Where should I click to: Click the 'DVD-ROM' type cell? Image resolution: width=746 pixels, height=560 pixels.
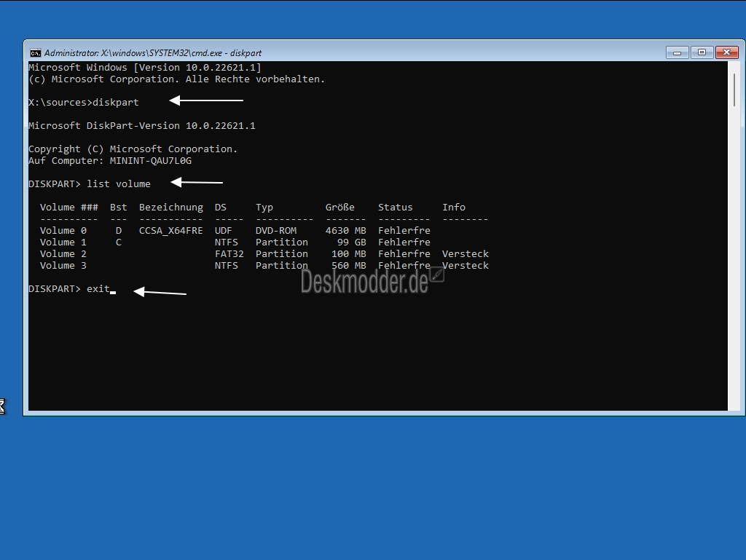coord(276,231)
